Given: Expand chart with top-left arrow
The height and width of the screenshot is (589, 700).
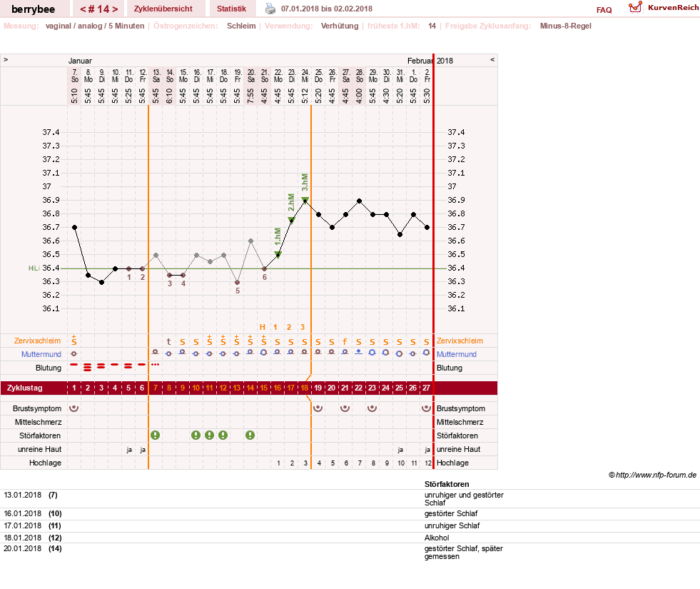Looking at the screenshot, I should 6,59.
